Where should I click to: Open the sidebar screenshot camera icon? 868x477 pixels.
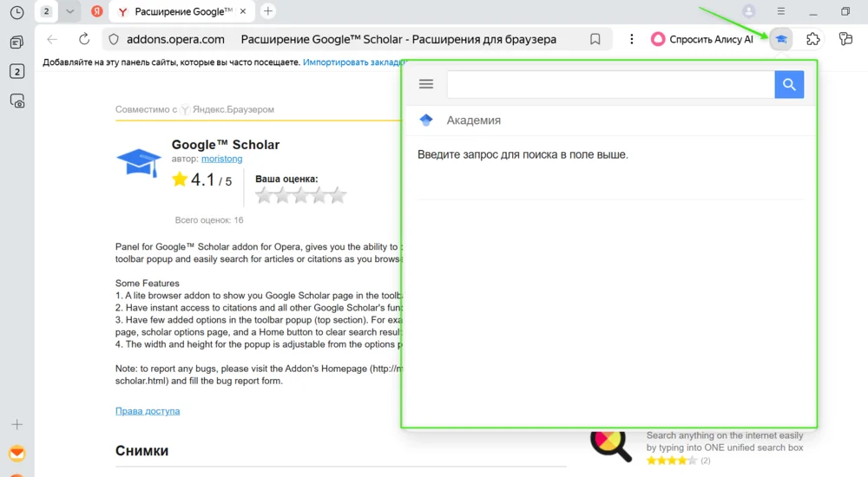tap(17, 101)
